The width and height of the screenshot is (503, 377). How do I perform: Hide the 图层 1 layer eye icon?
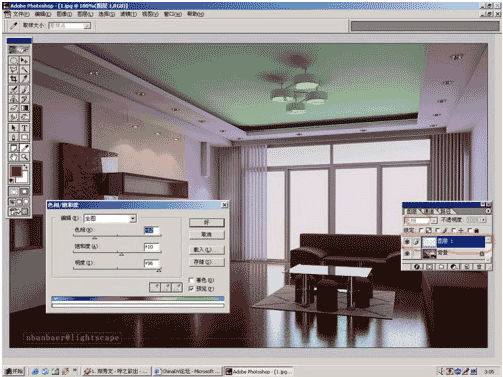click(407, 242)
